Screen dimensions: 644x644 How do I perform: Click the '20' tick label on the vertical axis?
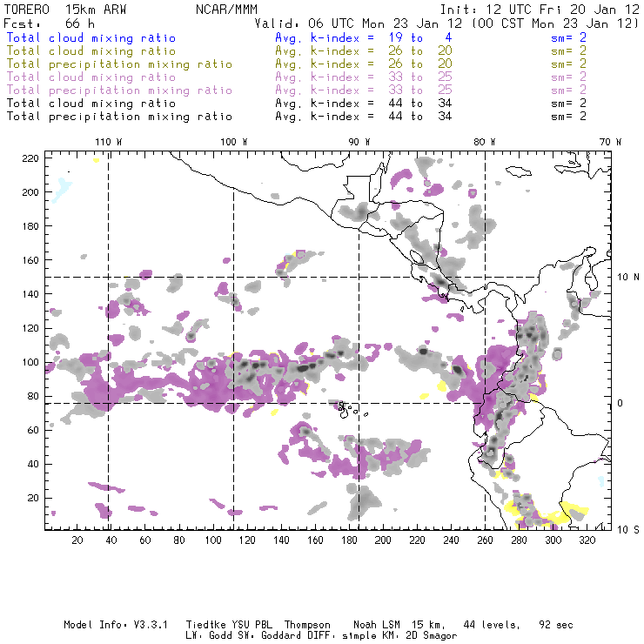click(33, 498)
